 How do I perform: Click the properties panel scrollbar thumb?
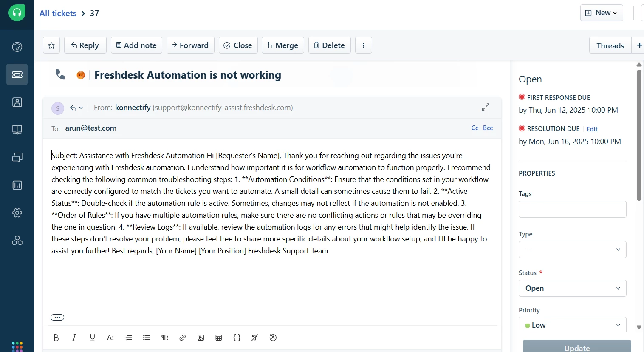(x=639, y=135)
